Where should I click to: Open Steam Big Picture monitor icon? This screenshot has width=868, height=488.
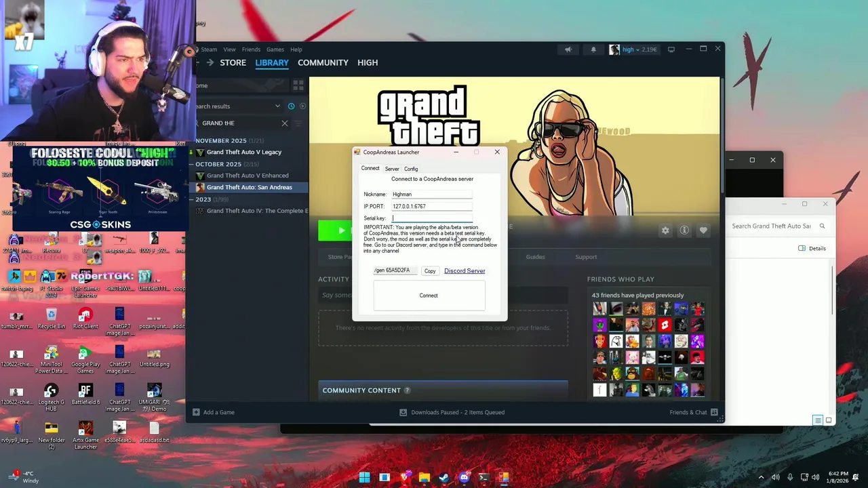(x=671, y=49)
